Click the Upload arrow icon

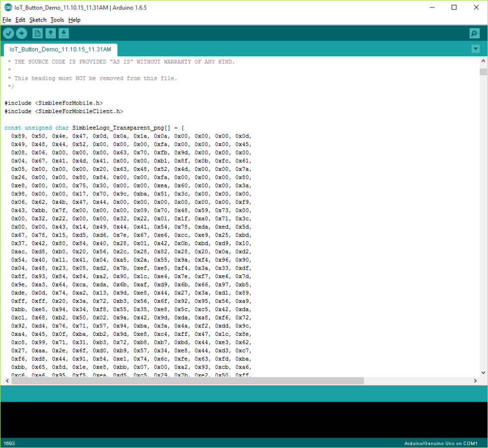pos(21,33)
